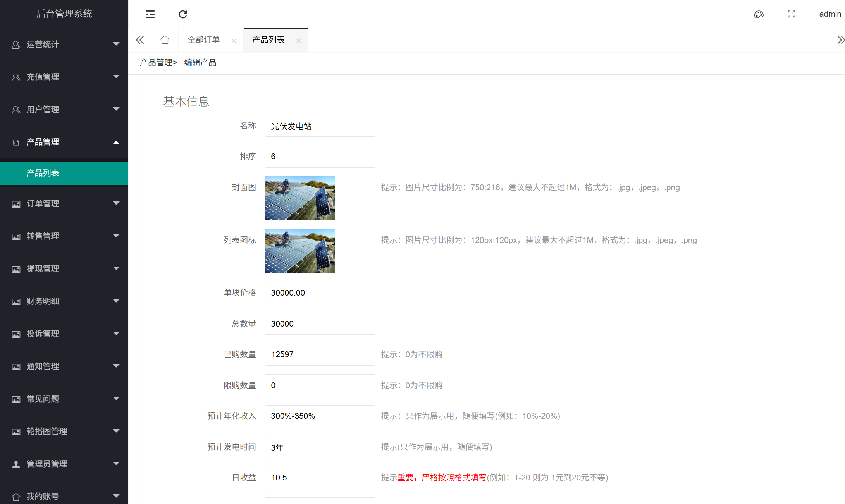The image size is (845, 504).
Task: Click the refresh page icon
Action: 183,14
